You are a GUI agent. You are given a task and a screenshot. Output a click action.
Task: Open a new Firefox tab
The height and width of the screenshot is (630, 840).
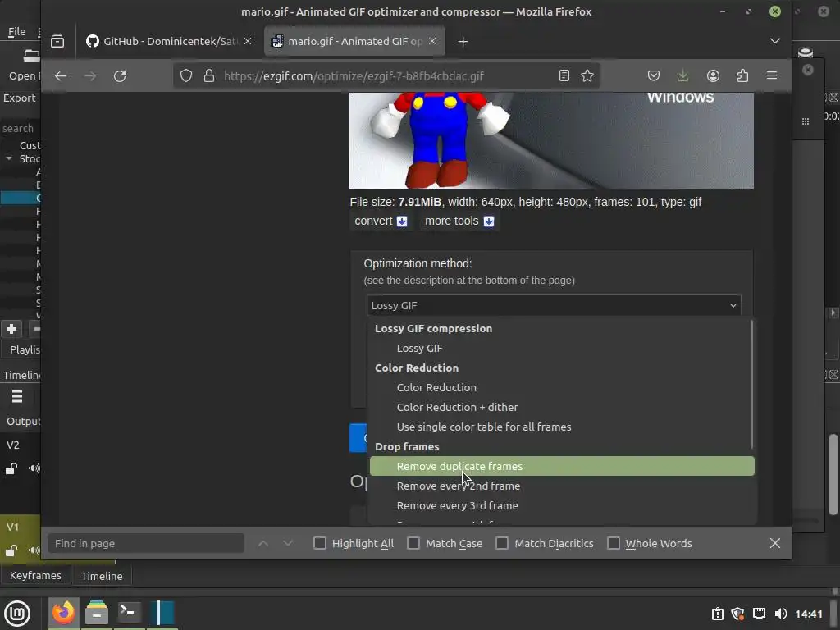pos(463,41)
